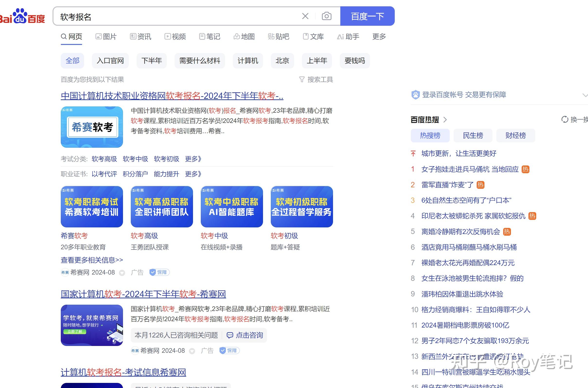588x388 pixels.
Task: Click the 百度一下 search button
Action: click(x=367, y=16)
